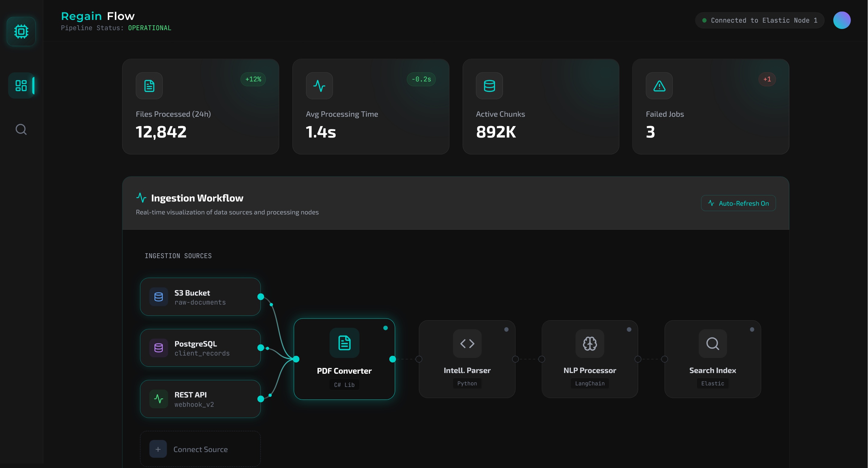Open the search icon in sidebar

[x=21, y=129]
